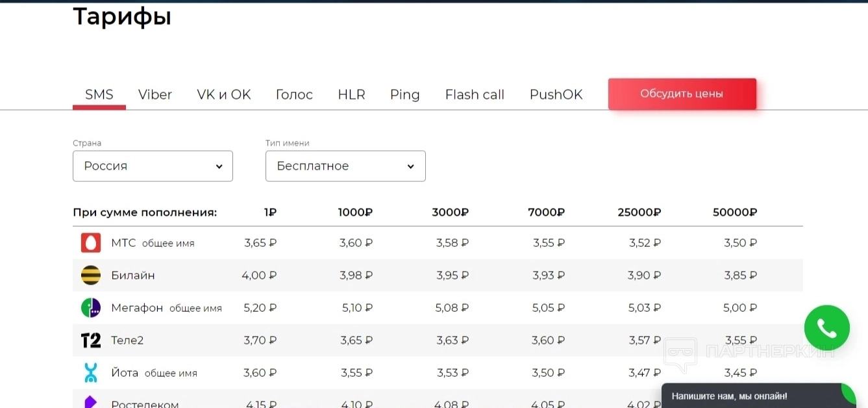Expand the Тип имени dropdown
This screenshot has height=408, width=868.
345,166
